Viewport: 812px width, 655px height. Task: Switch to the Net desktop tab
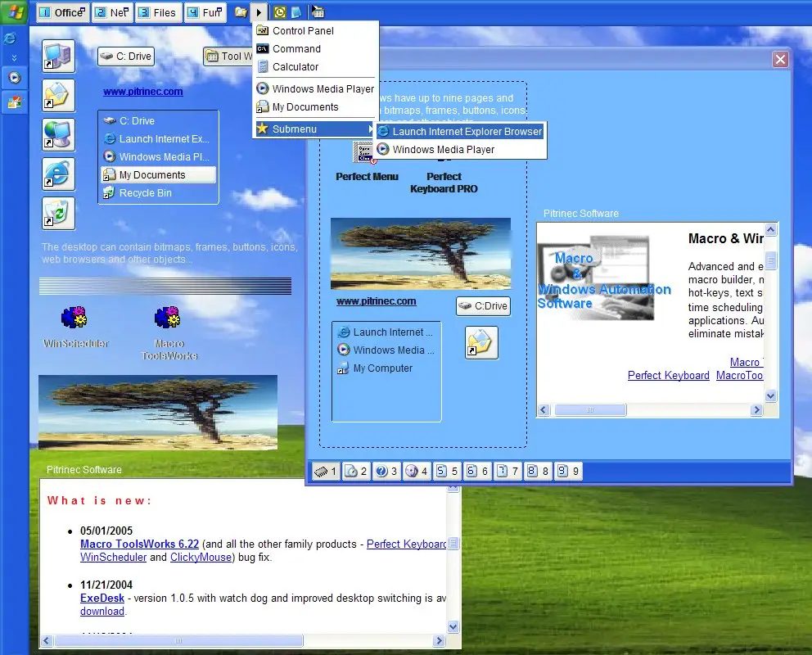coord(112,12)
